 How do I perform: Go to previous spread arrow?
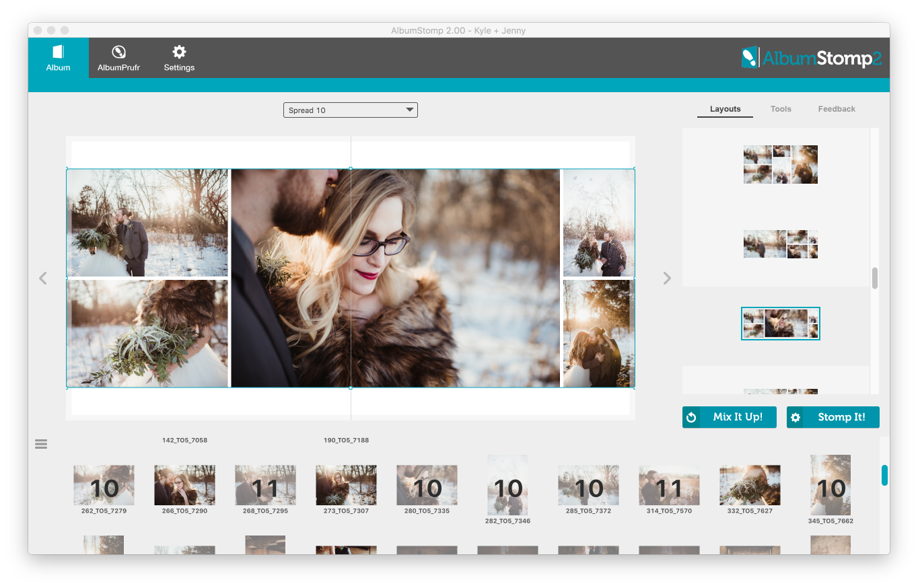point(43,278)
